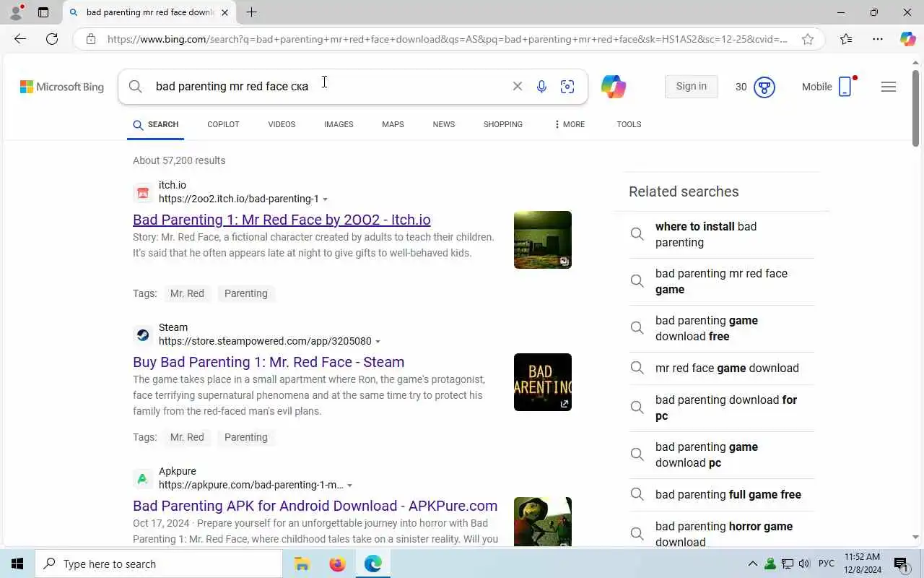Select related search bad parenting game download pc
This screenshot has height=578, width=924.
[721, 454]
